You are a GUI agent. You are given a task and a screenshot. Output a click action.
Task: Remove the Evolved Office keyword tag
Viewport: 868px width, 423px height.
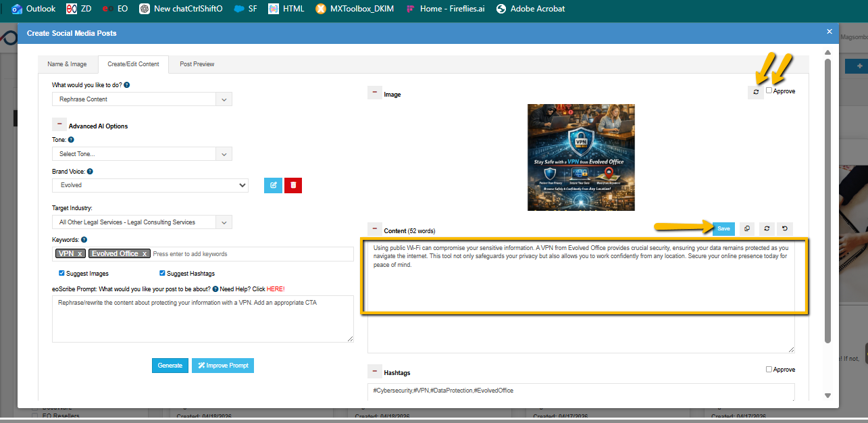[144, 253]
